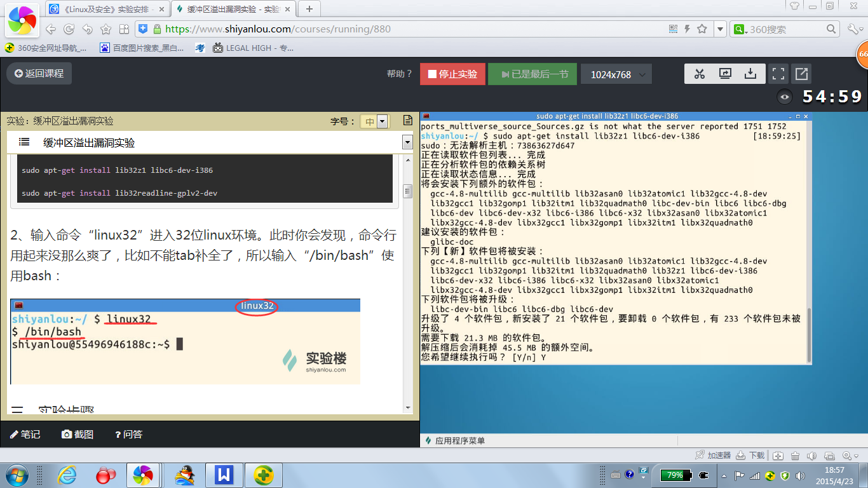
Task: Open 问答 Q&A section
Action: (128, 435)
